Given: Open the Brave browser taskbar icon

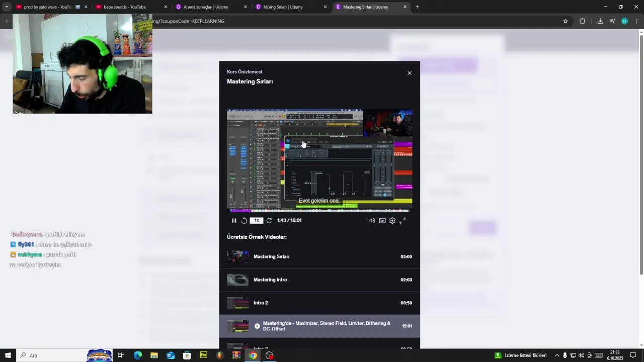Looking at the screenshot, I should pos(220,355).
